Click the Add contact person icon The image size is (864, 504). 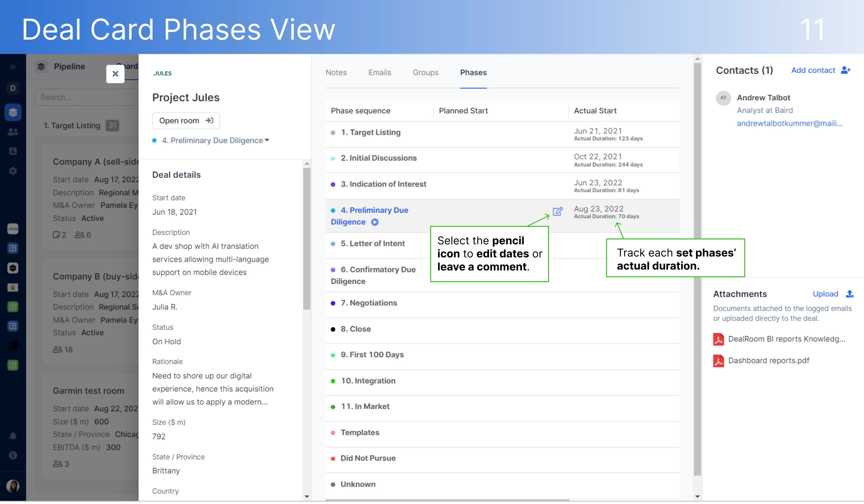point(846,70)
